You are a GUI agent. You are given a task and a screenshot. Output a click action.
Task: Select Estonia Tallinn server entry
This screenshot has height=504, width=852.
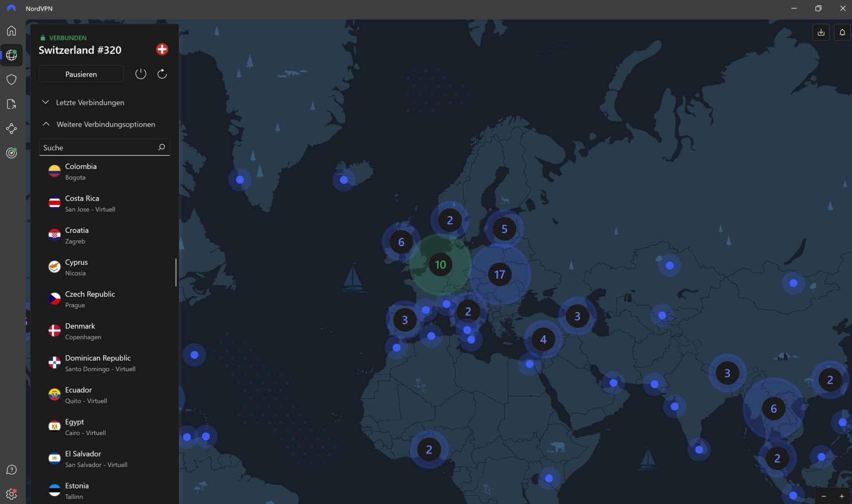[104, 491]
